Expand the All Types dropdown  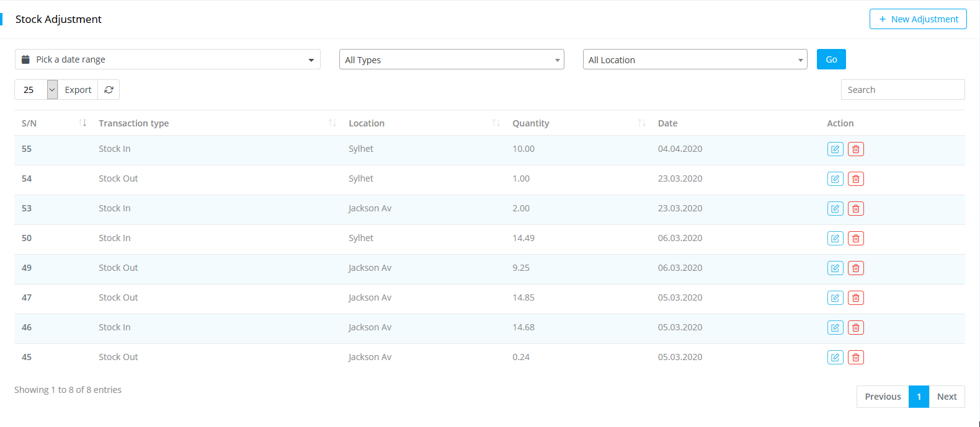pyautogui.click(x=452, y=59)
